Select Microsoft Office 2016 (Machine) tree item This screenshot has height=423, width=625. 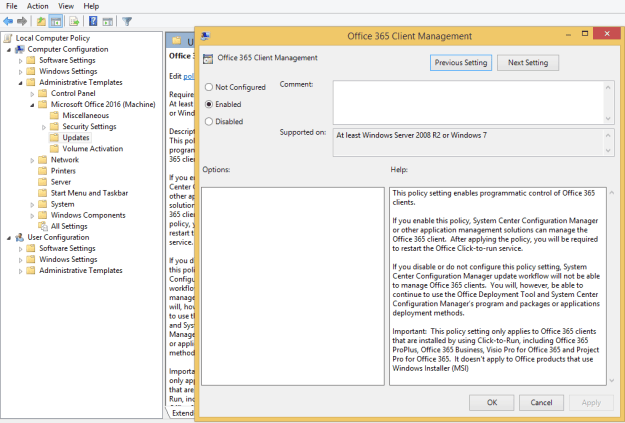click(x=103, y=104)
